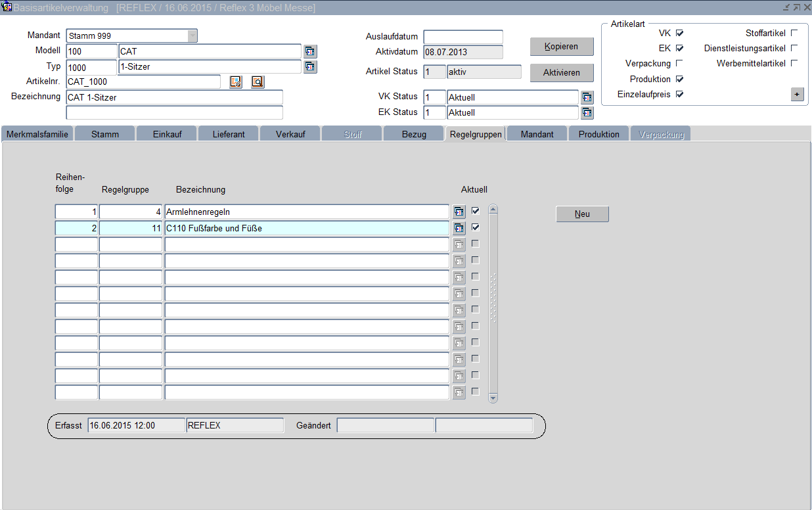The image size is (812, 510).
Task: Expand the Mandant dropdown list
Action: coord(192,35)
